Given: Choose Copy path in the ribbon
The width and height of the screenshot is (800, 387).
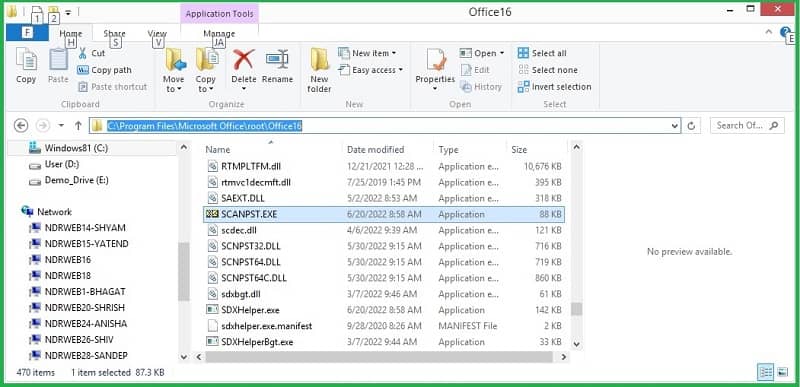Looking at the screenshot, I should click(x=104, y=70).
